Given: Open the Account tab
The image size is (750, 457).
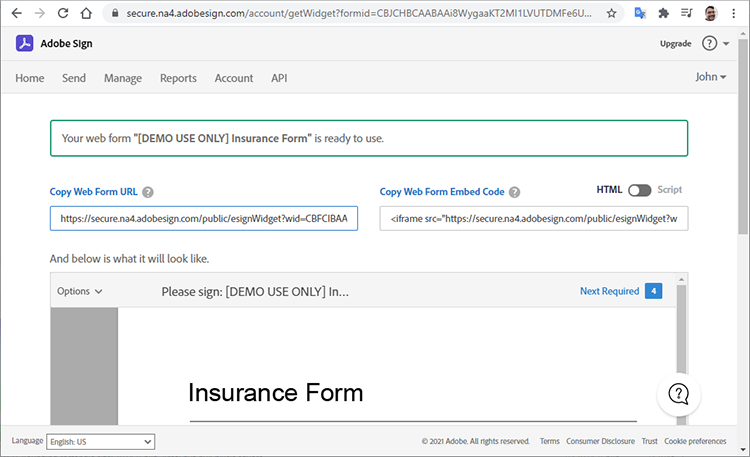Looking at the screenshot, I should [x=233, y=78].
